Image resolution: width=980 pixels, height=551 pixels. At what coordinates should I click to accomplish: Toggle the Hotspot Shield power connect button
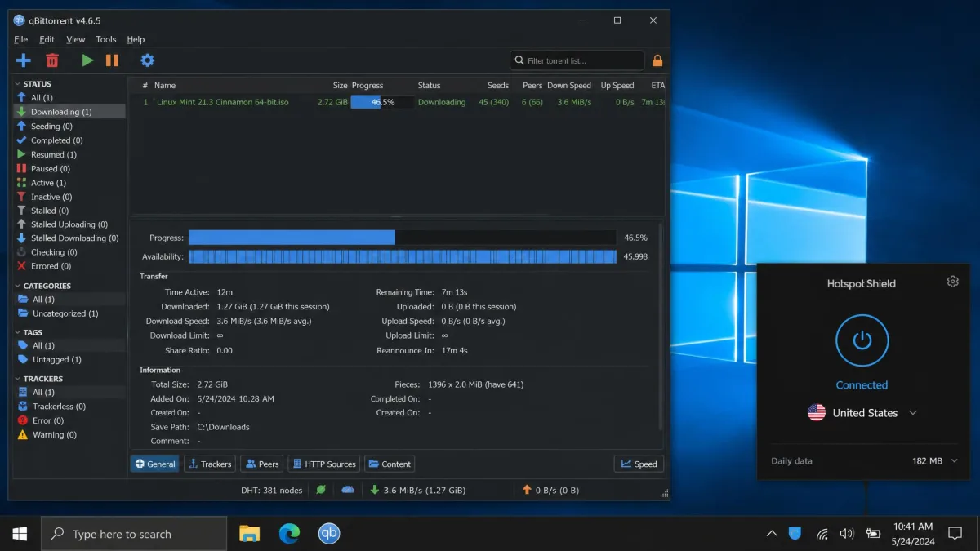862,340
